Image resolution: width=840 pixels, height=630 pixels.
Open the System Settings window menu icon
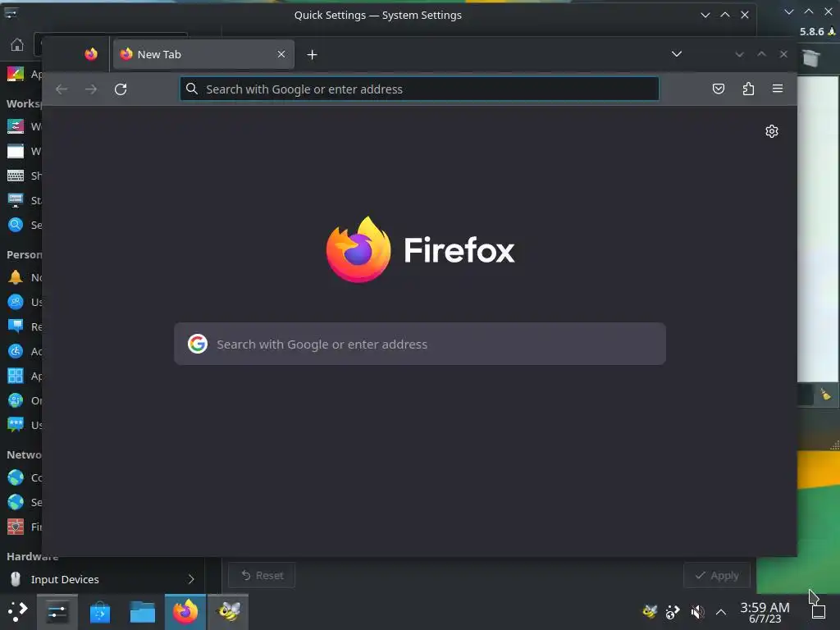[11, 13]
